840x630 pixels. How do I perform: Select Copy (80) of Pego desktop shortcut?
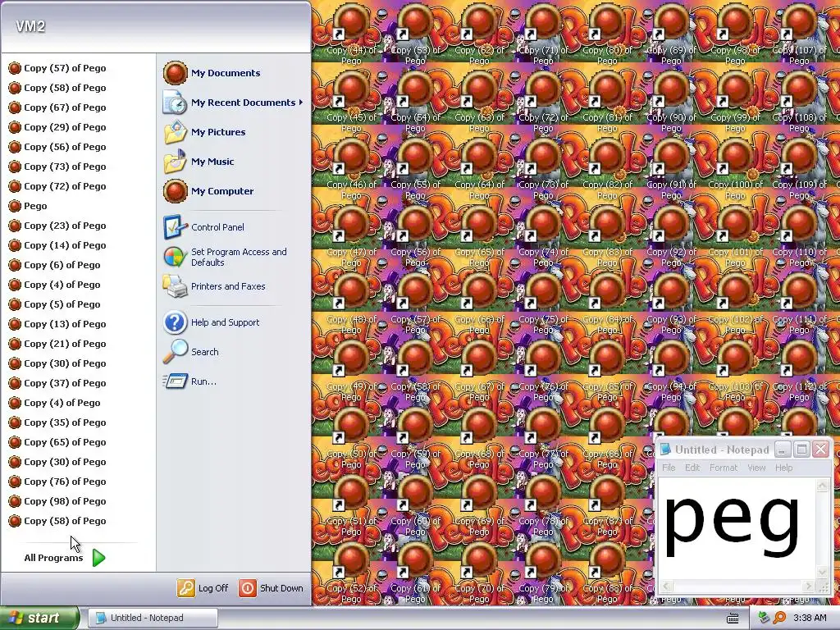607,31
